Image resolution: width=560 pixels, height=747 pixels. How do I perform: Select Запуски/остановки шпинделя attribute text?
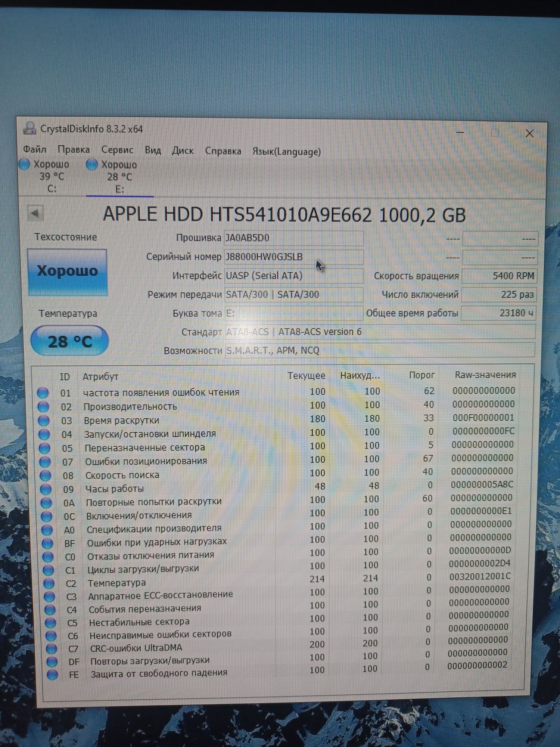point(150,434)
